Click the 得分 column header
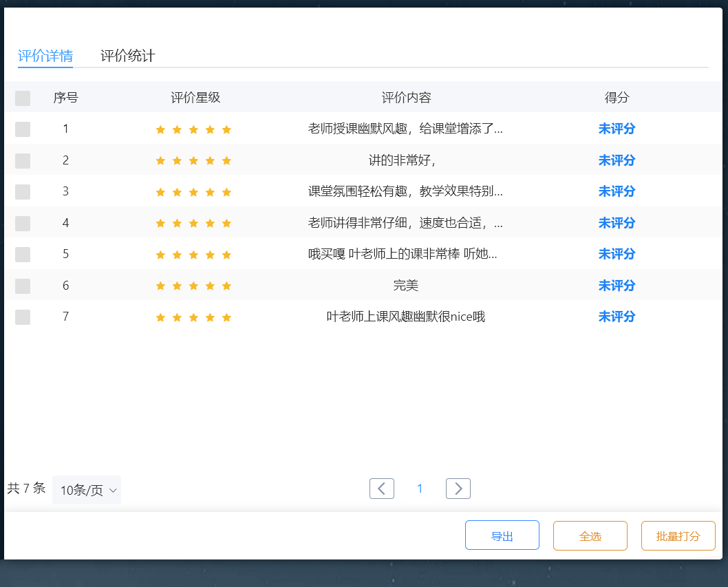Image resolution: width=728 pixels, height=587 pixels. 617,98
